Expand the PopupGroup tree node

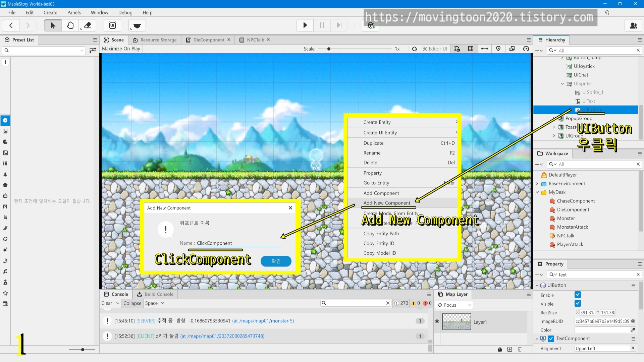point(554,118)
